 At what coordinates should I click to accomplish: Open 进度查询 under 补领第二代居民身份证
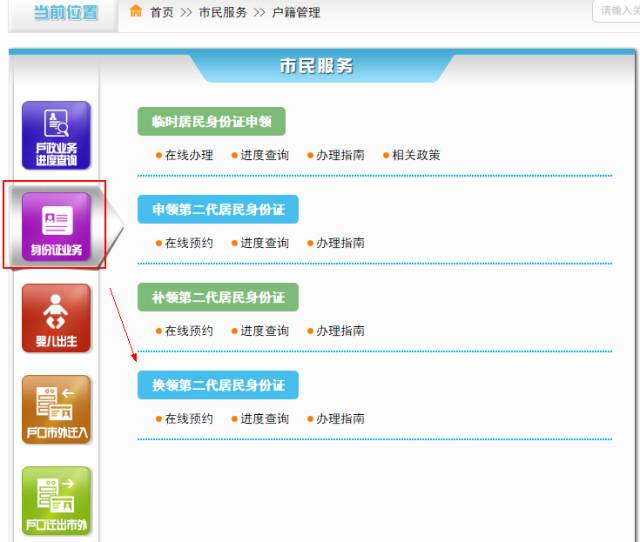point(264,331)
